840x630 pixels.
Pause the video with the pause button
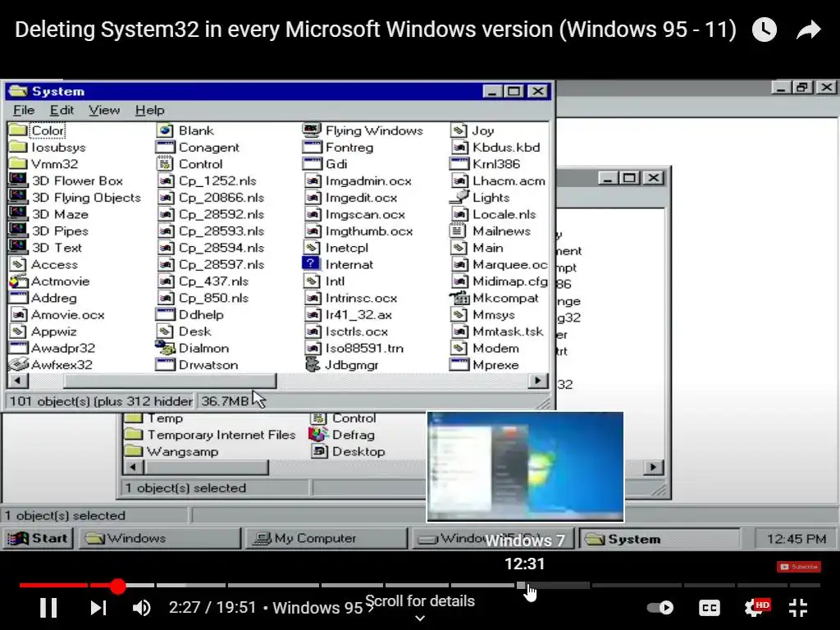(48, 608)
